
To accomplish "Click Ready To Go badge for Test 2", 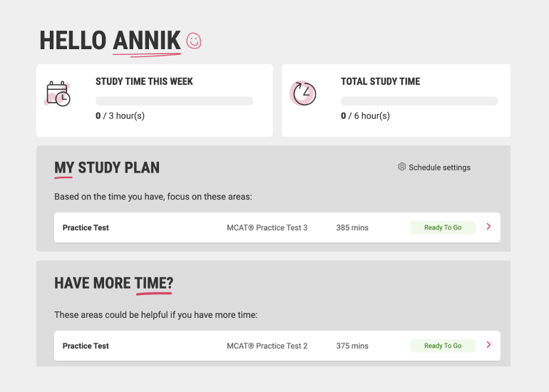I will click(x=442, y=346).
